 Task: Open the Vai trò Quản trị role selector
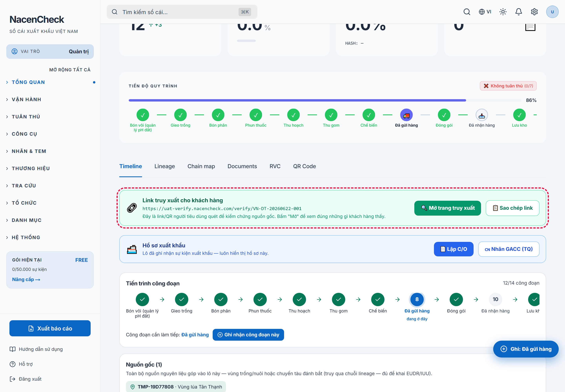50,51
